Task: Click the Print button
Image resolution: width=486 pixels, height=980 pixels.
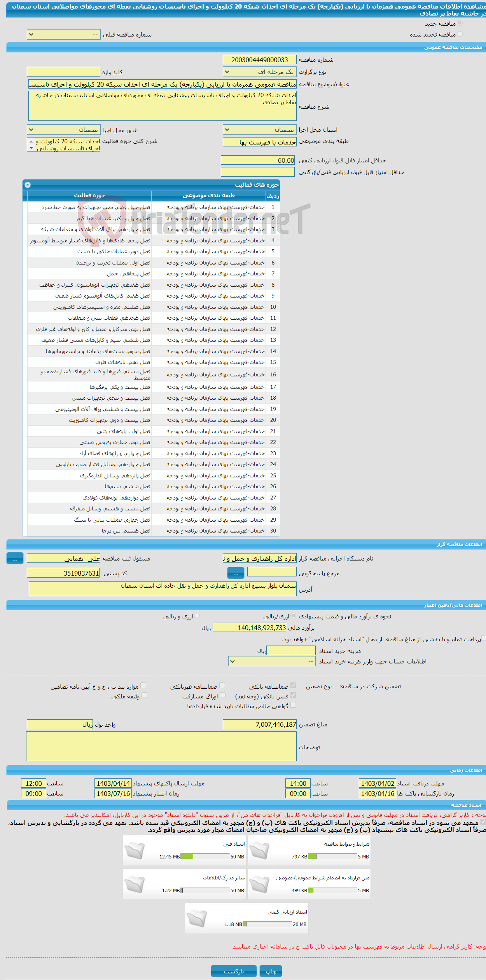Action: tap(271, 971)
